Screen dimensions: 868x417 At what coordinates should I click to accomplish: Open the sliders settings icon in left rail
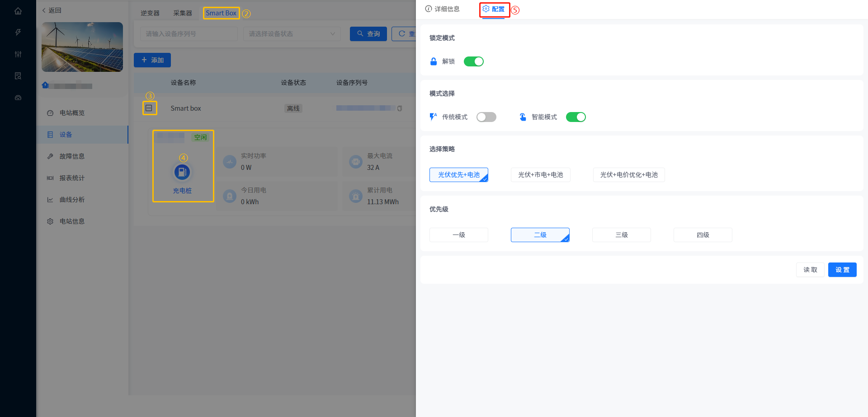pos(18,54)
